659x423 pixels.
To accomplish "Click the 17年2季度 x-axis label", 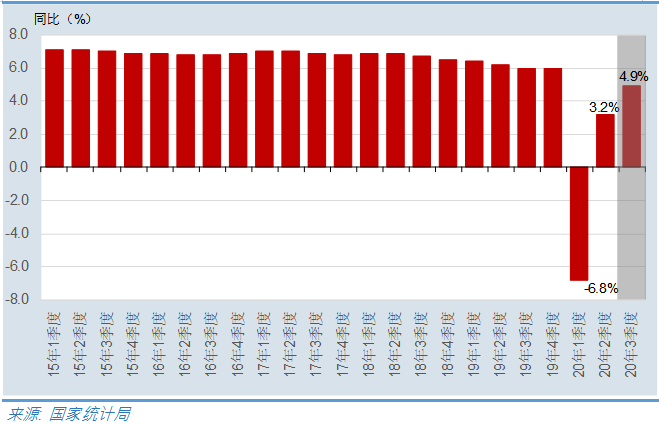I will click(290, 344).
